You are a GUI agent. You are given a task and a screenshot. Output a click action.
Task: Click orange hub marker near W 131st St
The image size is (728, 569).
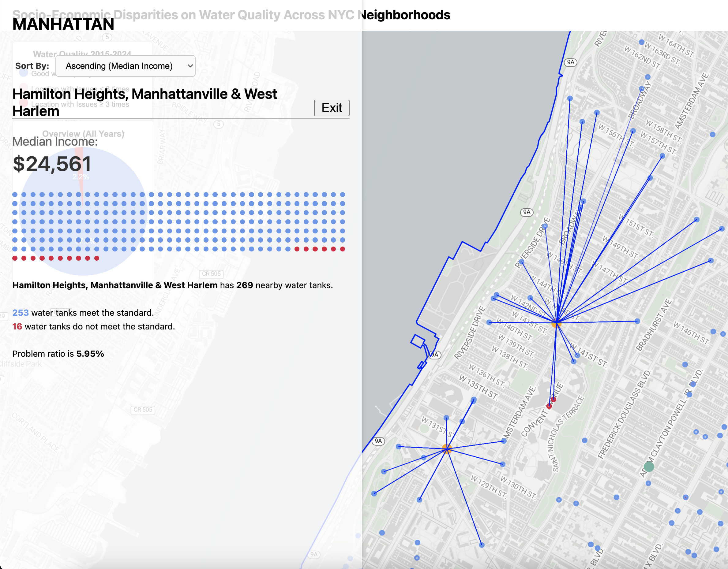coord(446,449)
